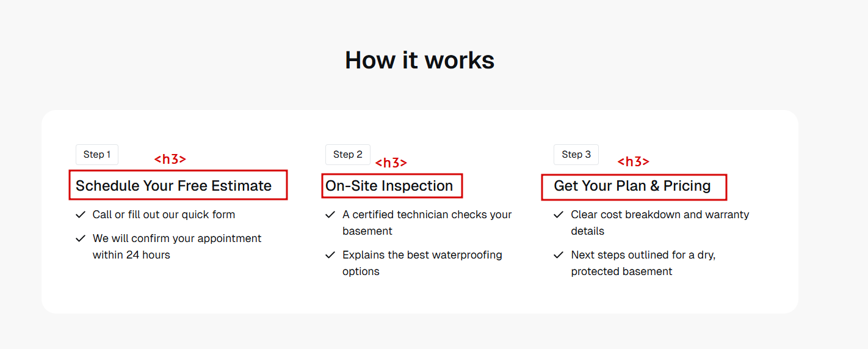Click the "On-Site Inspection" heading
The width and height of the screenshot is (868, 349).
click(x=389, y=186)
